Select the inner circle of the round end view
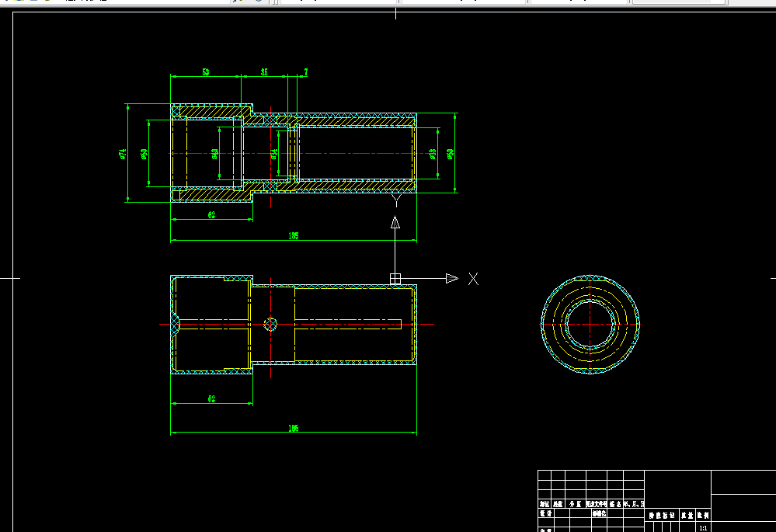The width and height of the screenshot is (776, 532). (x=590, y=324)
